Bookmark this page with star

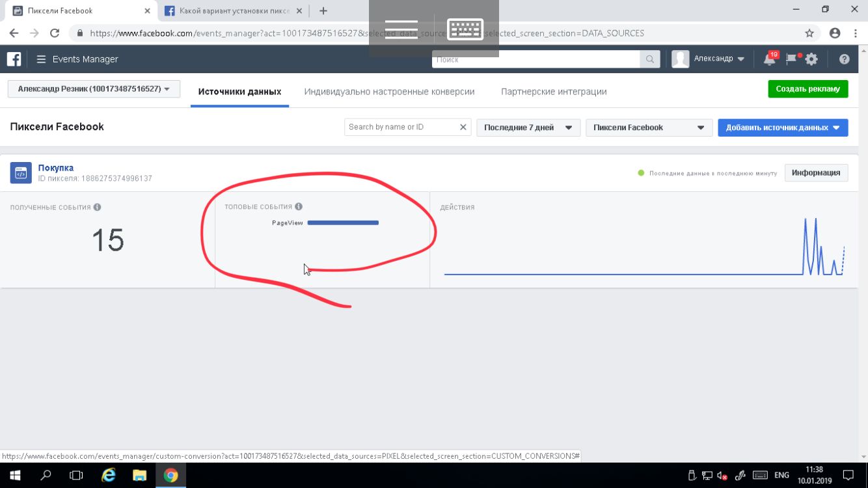(x=809, y=33)
